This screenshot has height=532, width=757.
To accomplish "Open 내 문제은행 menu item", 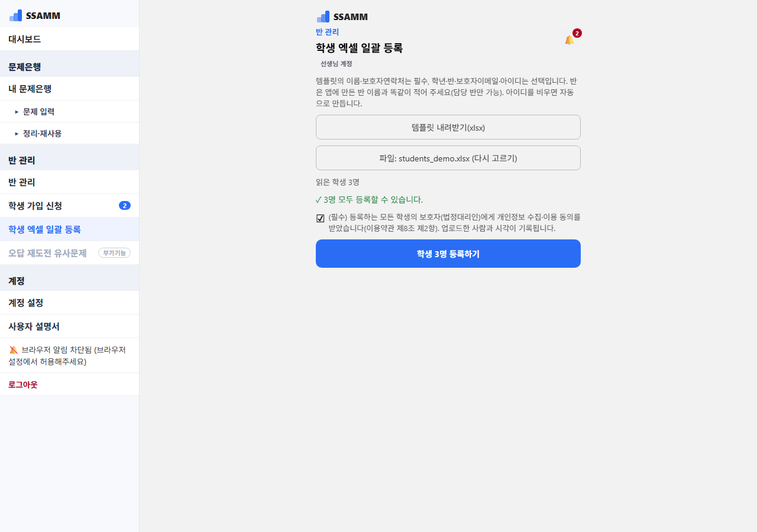I will point(69,89).
